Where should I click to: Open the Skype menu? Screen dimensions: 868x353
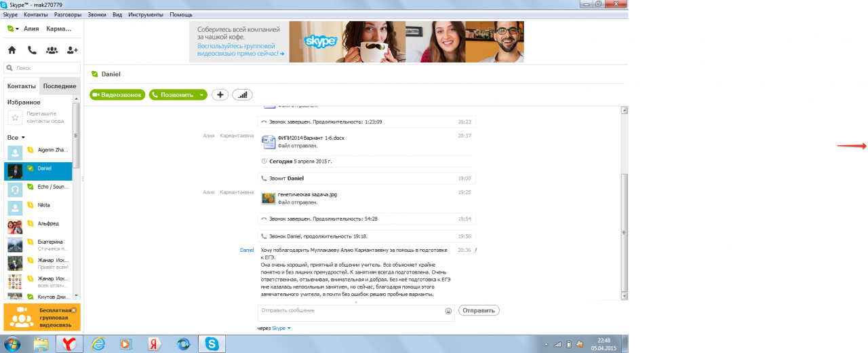10,14
